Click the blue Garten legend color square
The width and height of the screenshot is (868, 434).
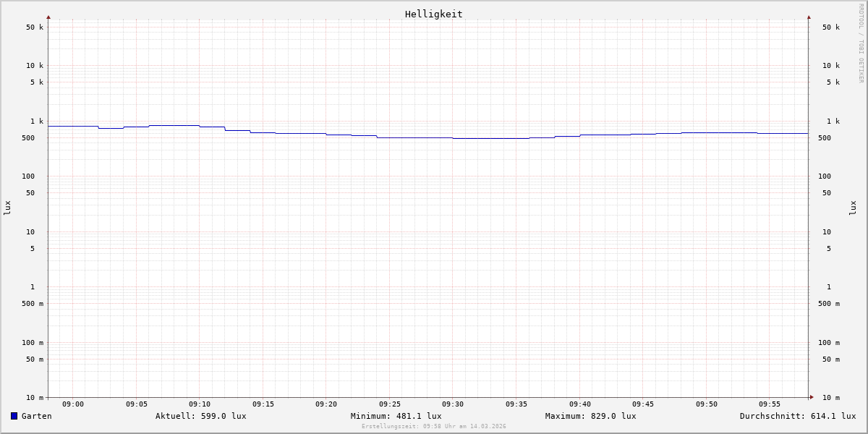click(14, 416)
